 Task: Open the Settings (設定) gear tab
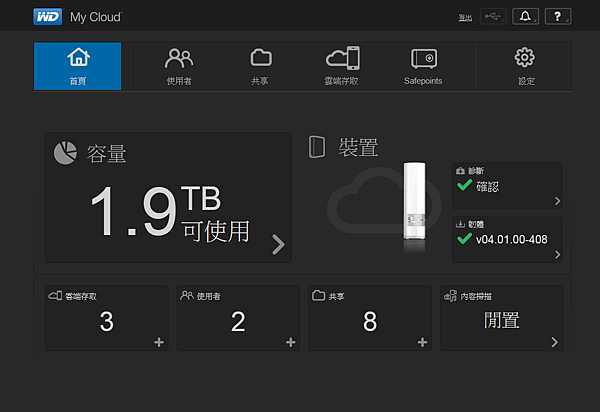(525, 66)
